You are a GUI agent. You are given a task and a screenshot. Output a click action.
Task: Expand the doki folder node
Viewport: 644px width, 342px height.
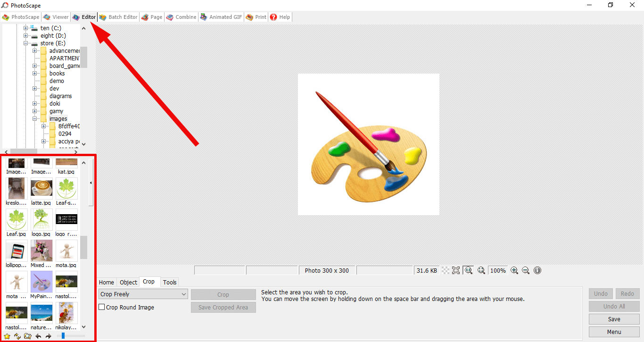pyautogui.click(x=35, y=104)
